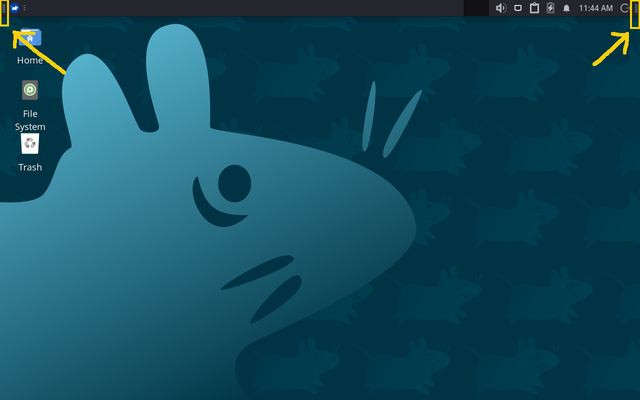The width and height of the screenshot is (640, 400).
Task: Click the 11:44 AM clock
Action: tap(596, 8)
